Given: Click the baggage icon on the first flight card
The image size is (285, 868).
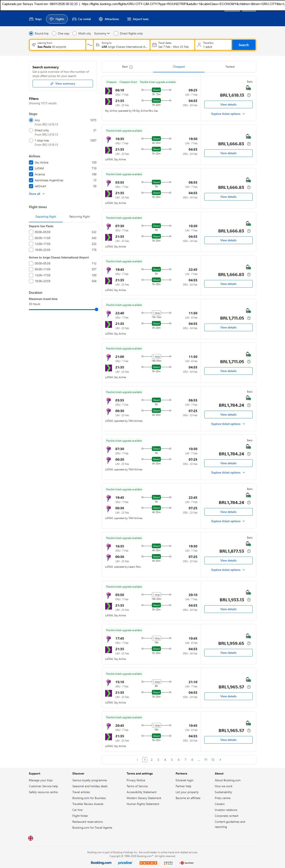Looking at the screenshot, I should click(248, 88).
